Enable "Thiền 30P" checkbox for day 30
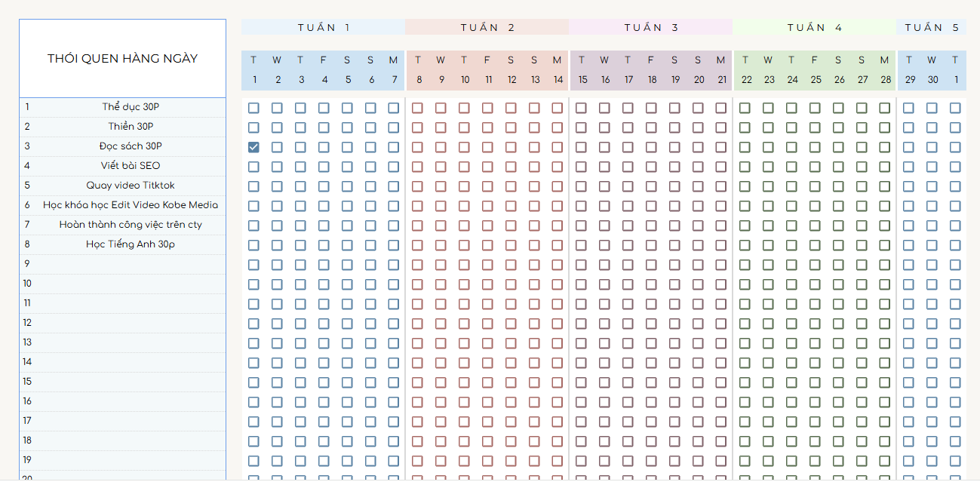Screen dimensions: 980x482 pyautogui.click(x=932, y=127)
